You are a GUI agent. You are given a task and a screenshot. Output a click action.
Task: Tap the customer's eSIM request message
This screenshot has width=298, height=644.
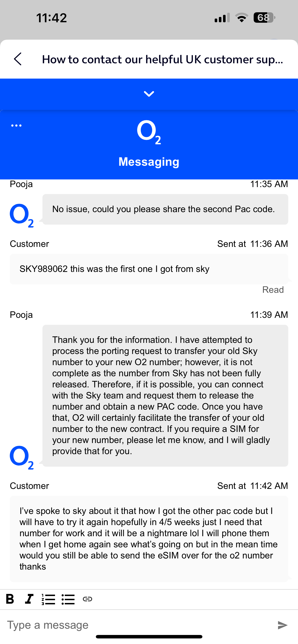pos(149,539)
